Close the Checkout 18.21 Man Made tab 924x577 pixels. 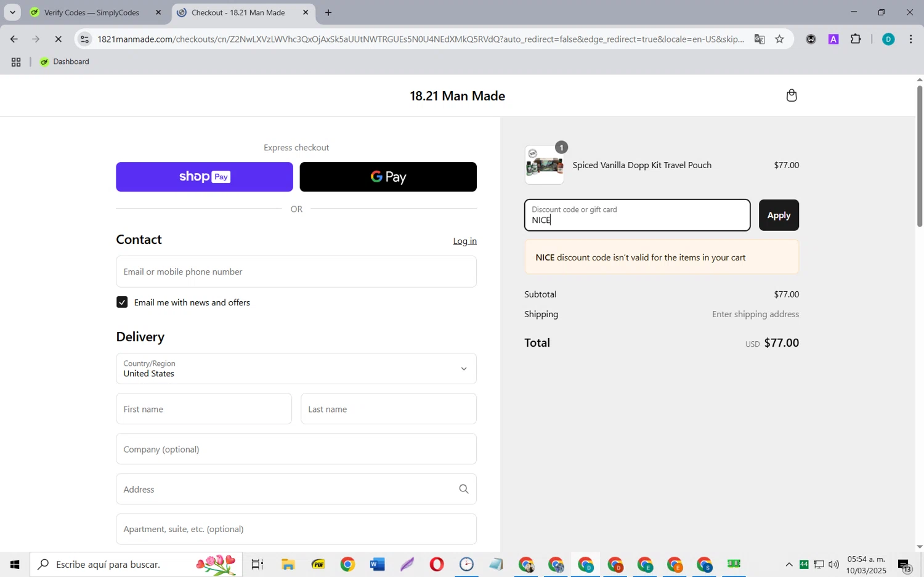pos(306,12)
